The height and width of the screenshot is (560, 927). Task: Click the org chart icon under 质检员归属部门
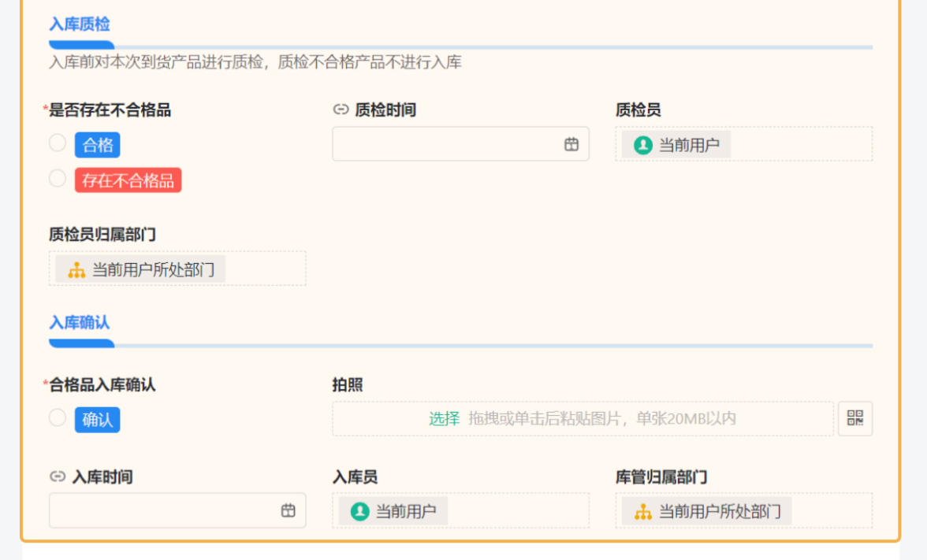coord(76,269)
